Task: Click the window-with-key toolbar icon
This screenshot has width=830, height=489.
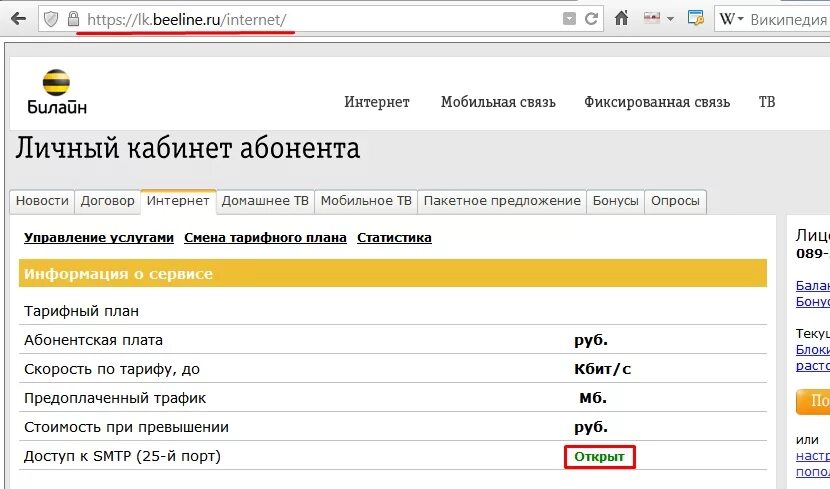Action: click(x=696, y=19)
